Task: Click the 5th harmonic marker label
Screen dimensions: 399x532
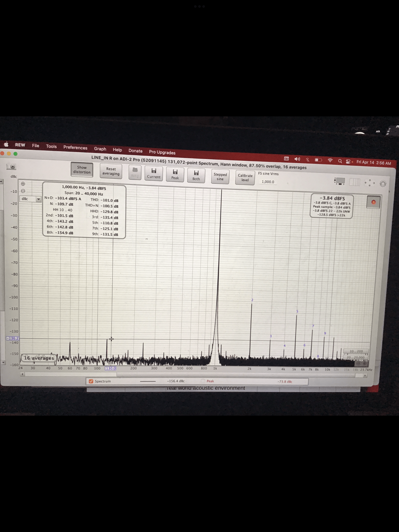Action: click(297, 311)
